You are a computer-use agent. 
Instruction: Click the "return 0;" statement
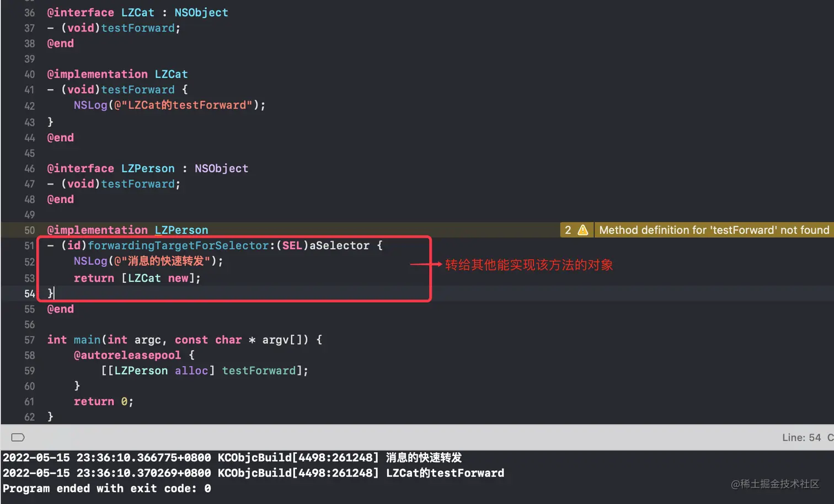(104, 402)
